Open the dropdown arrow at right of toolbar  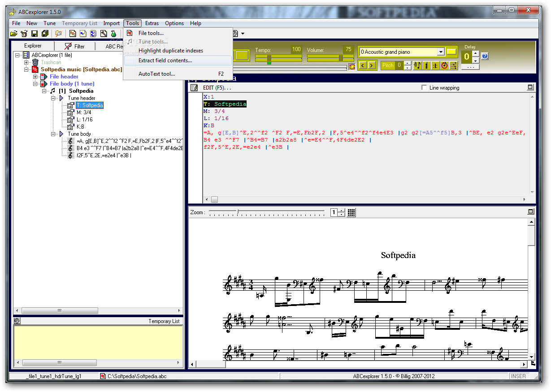pos(243,34)
